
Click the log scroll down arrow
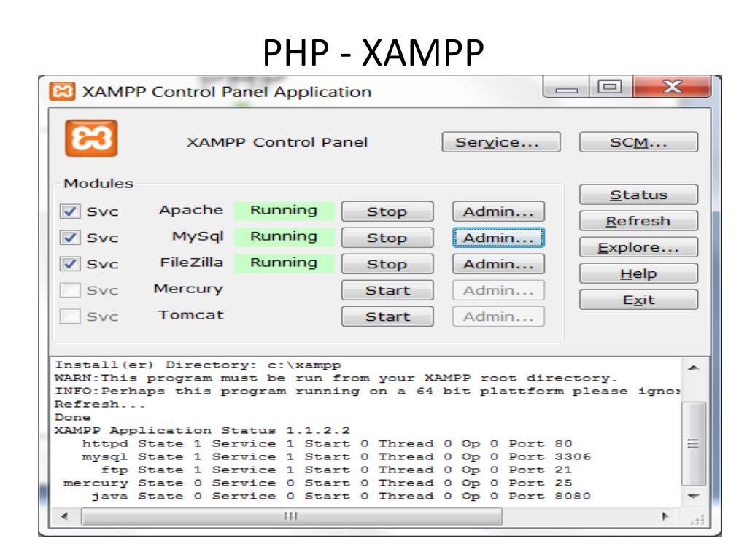coord(694,496)
